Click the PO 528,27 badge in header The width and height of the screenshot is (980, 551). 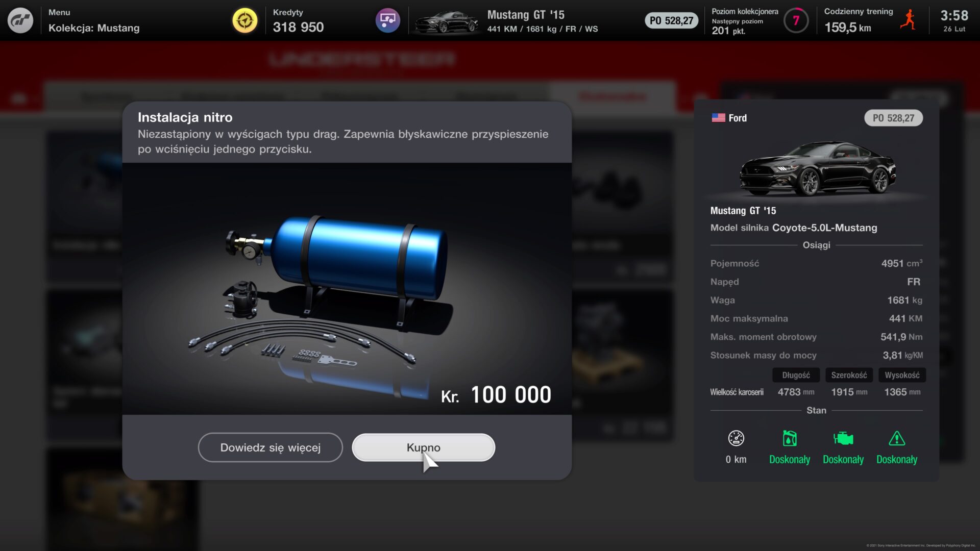[x=671, y=20]
